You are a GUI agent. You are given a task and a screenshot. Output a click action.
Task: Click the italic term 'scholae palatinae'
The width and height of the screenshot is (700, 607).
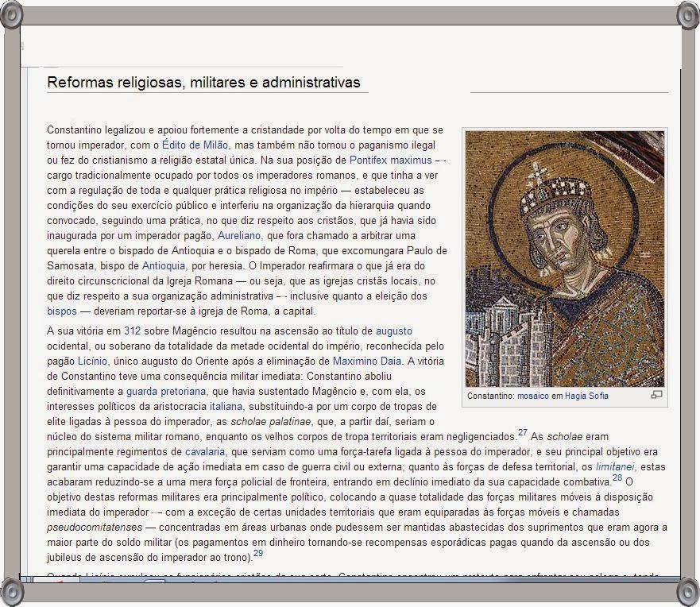pyautogui.click(x=270, y=422)
